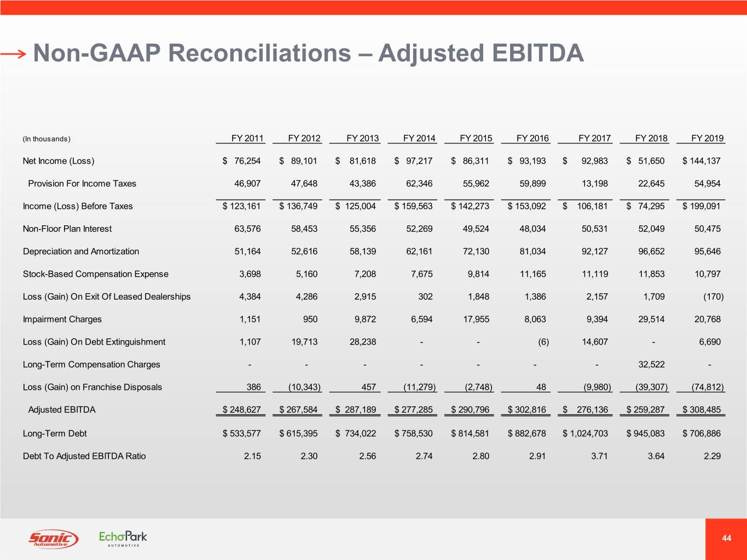The width and height of the screenshot is (747, 560).
Task: Click the FY 2015 column header
Action: pos(476,138)
